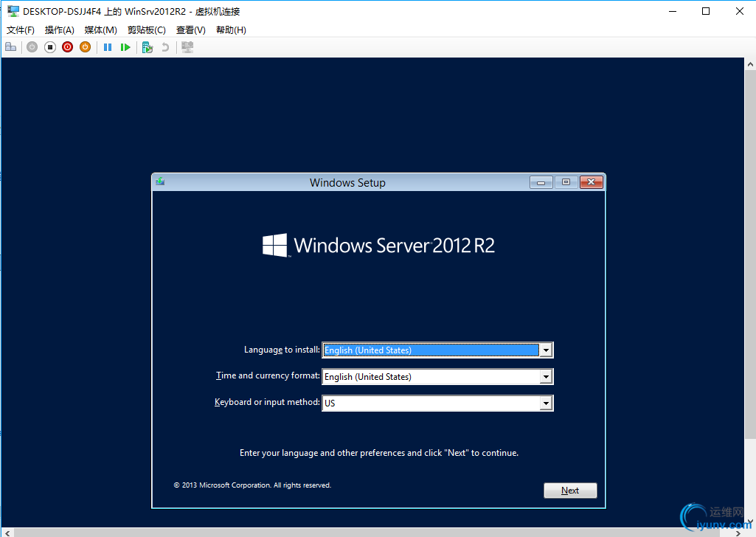Click the "Language to install:" label
The width and height of the screenshot is (756, 537).
[282, 350]
